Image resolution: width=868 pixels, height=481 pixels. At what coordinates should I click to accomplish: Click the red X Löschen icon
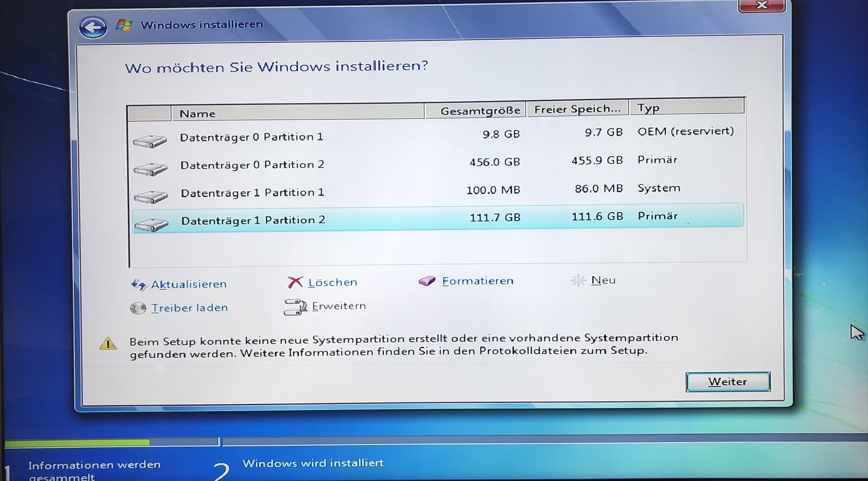(295, 282)
